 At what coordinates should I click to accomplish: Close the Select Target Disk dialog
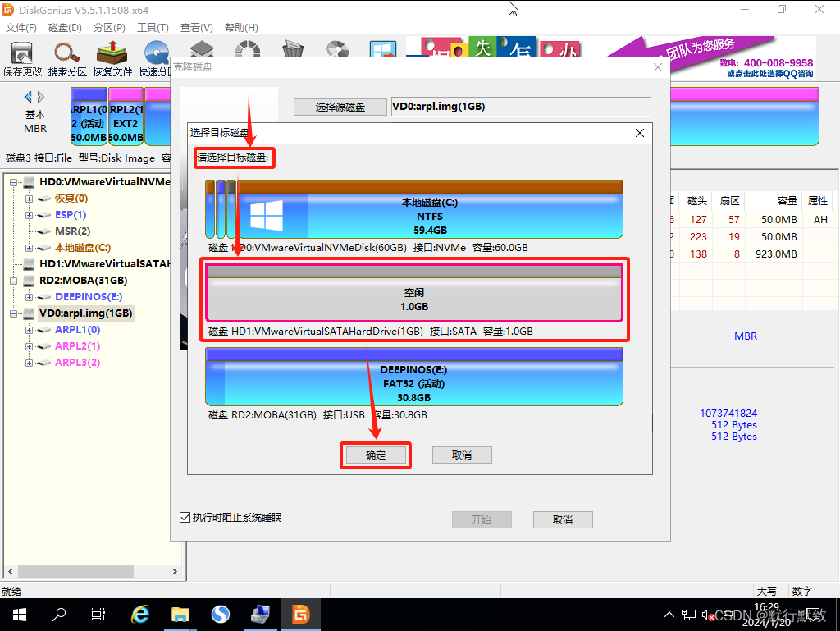(640, 133)
